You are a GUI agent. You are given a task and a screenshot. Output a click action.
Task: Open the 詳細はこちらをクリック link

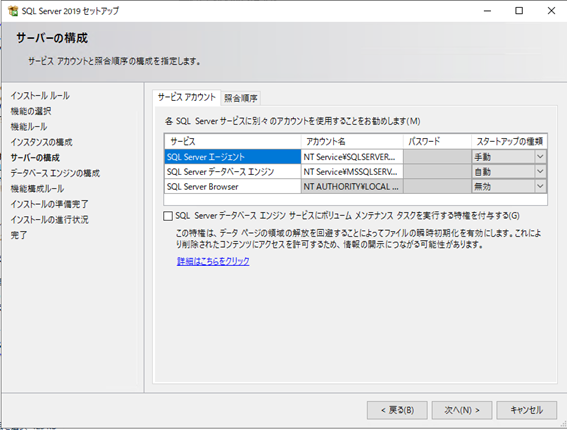click(213, 261)
